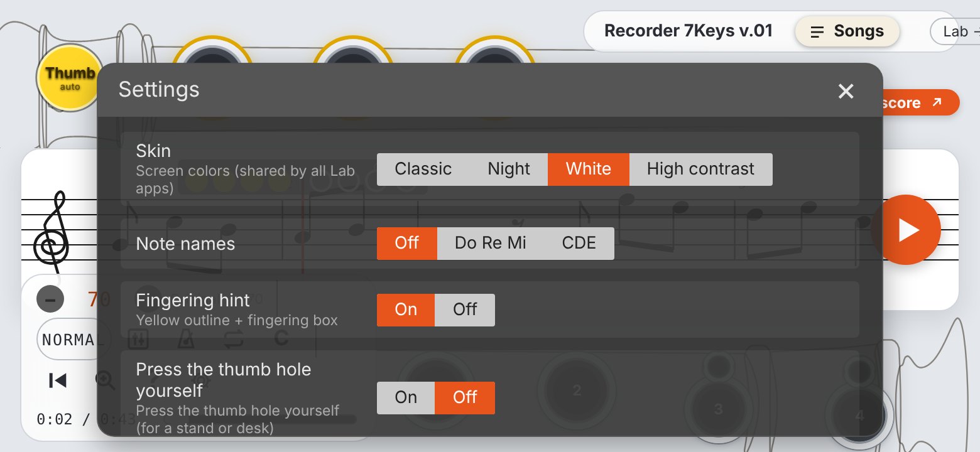Set note names to CDE
The width and height of the screenshot is (980, 452).
[579, 244]
